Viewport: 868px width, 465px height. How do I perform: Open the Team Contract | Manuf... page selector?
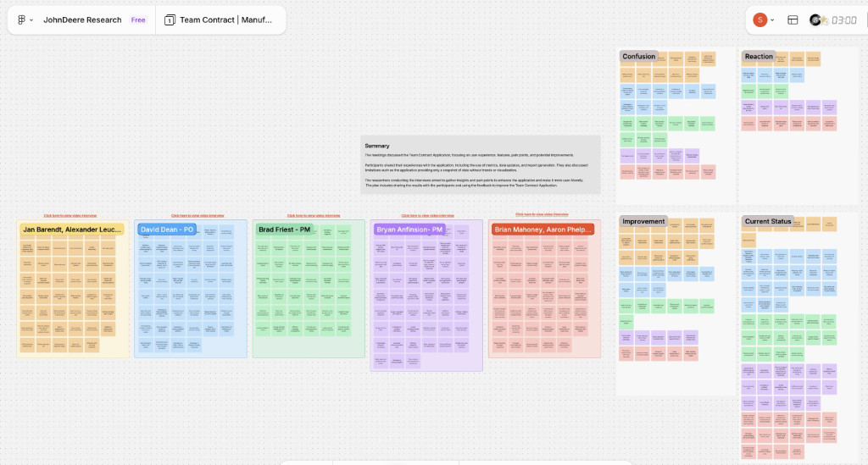tap(225, 20)
